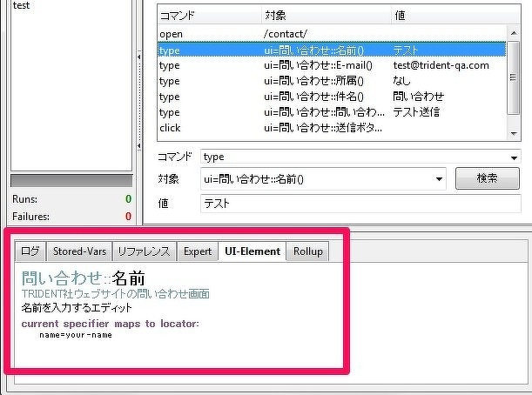Select the Rollup tab
Screen dimensions: 532x395
coord(308,251)
